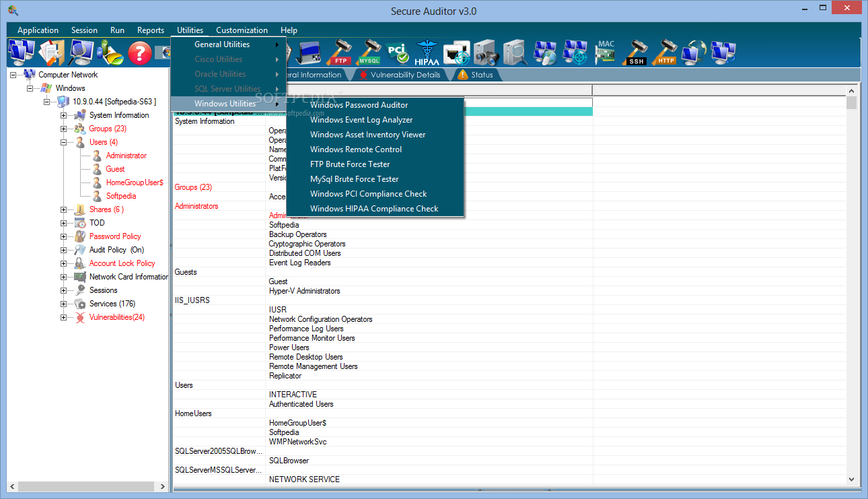The height and width of the screenshot is (499, 868).
Task: Click the Password Policy padlock icon
Action: click(x=79, y=236)
